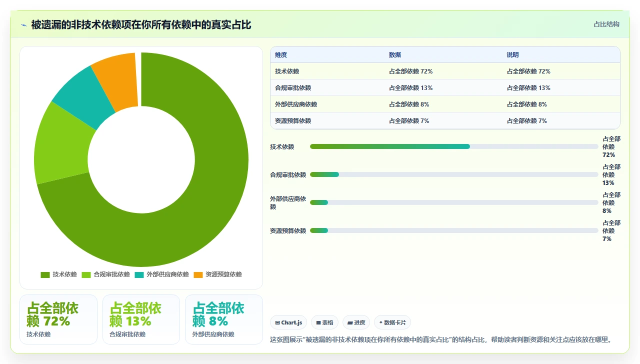Select the 合规审批依赖 table row cell

(x=293, y=88)
